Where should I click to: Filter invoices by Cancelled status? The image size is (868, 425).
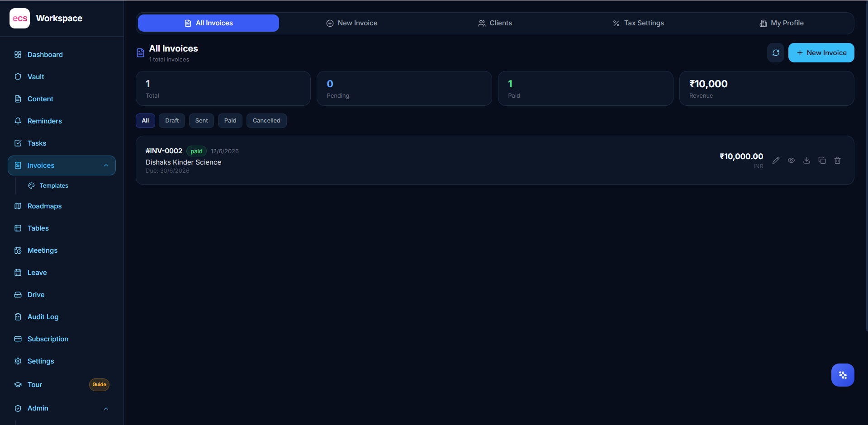point(266,121)
